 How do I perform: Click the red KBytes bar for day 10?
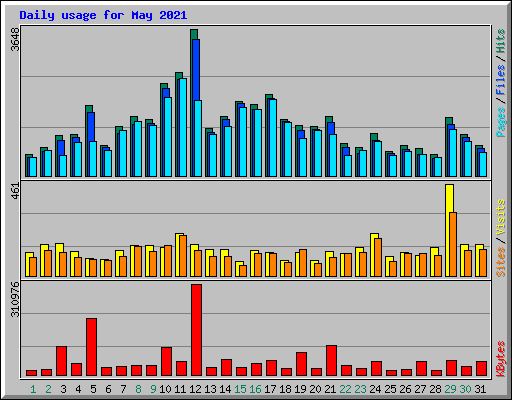pos(166,362)
